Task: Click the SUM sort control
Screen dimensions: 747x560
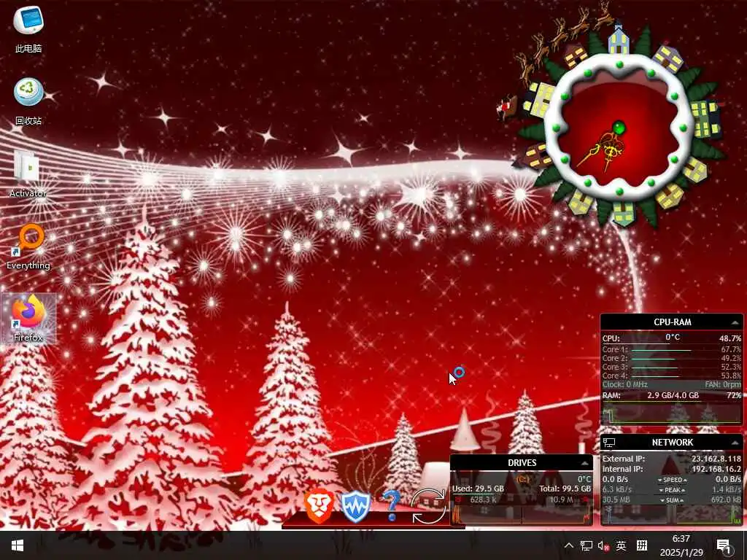Action: tap(672, 500)
